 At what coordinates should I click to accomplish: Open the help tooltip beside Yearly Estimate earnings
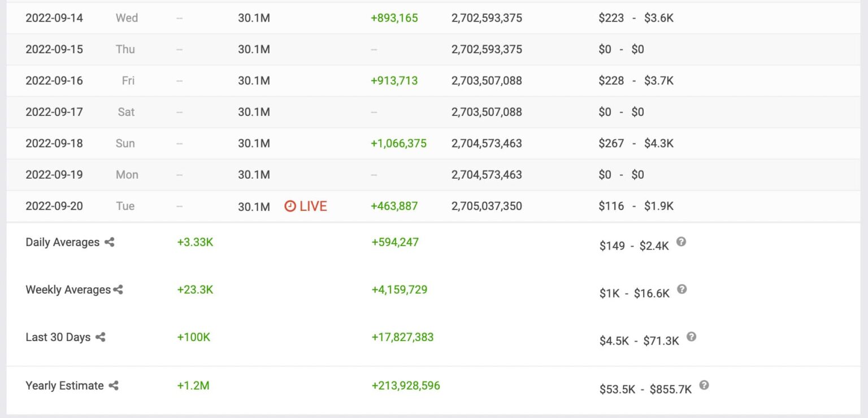click(x=704, y=385)
